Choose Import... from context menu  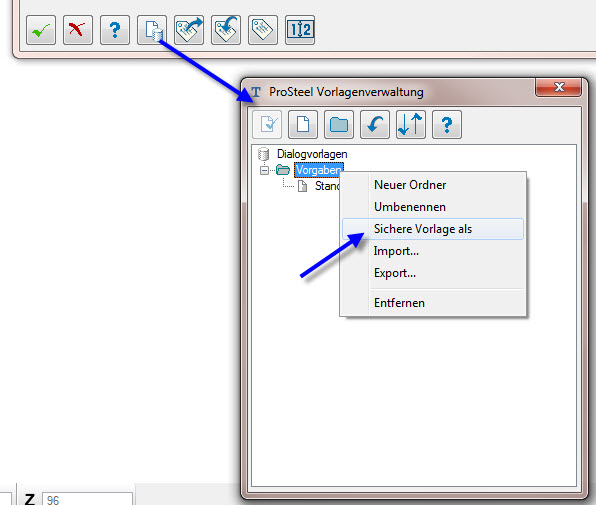click(x=433, y=251)
